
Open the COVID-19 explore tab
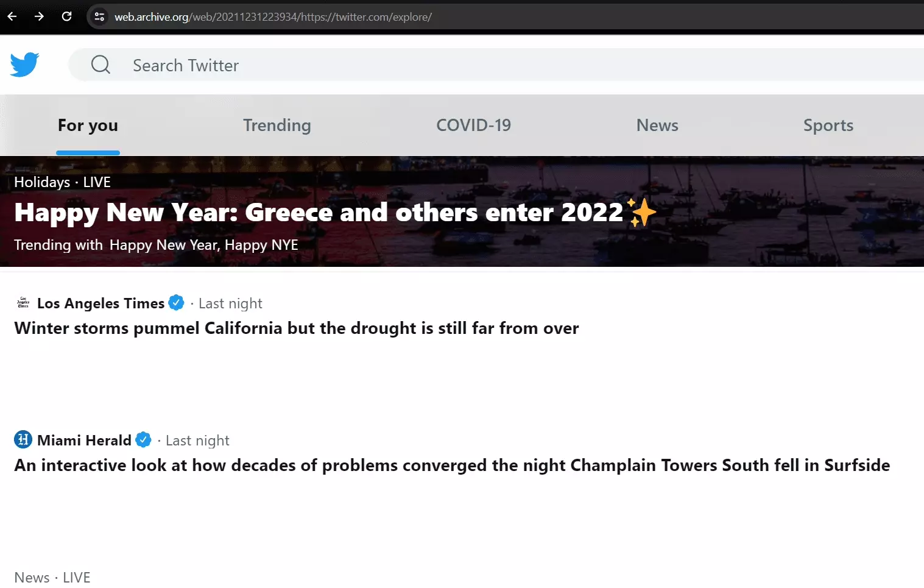tap(473, 125)
